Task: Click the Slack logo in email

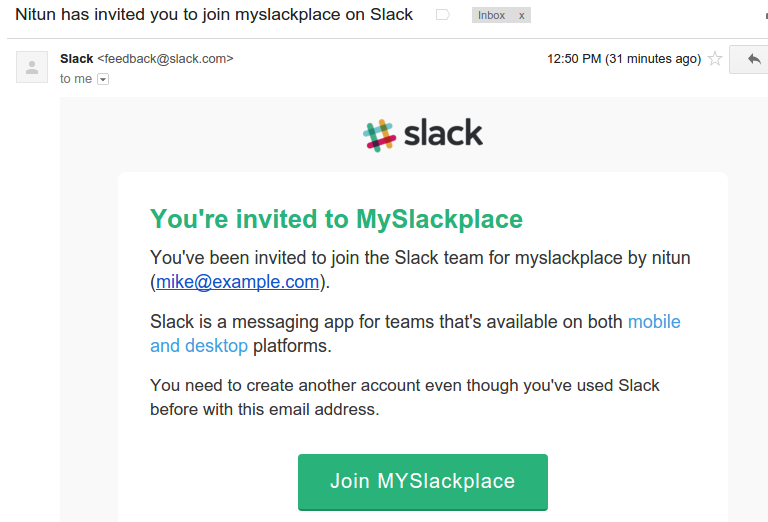Action: (x=423, y=134)
